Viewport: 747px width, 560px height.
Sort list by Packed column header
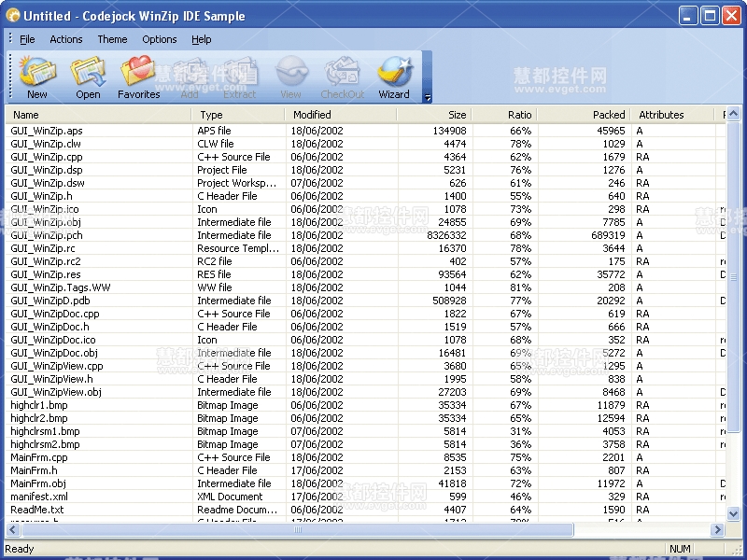[585, 115]
